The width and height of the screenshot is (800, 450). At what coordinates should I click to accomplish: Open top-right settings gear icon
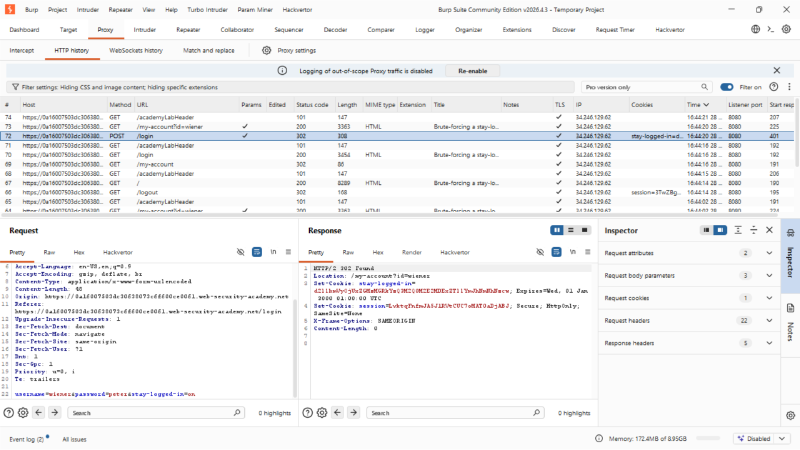click(786, 29)
